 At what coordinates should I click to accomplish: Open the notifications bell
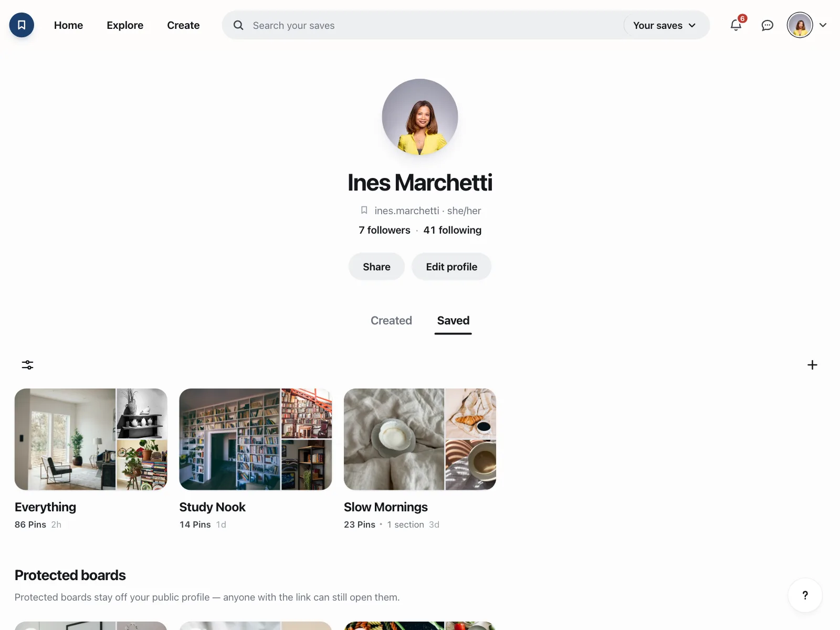(736, 25)
